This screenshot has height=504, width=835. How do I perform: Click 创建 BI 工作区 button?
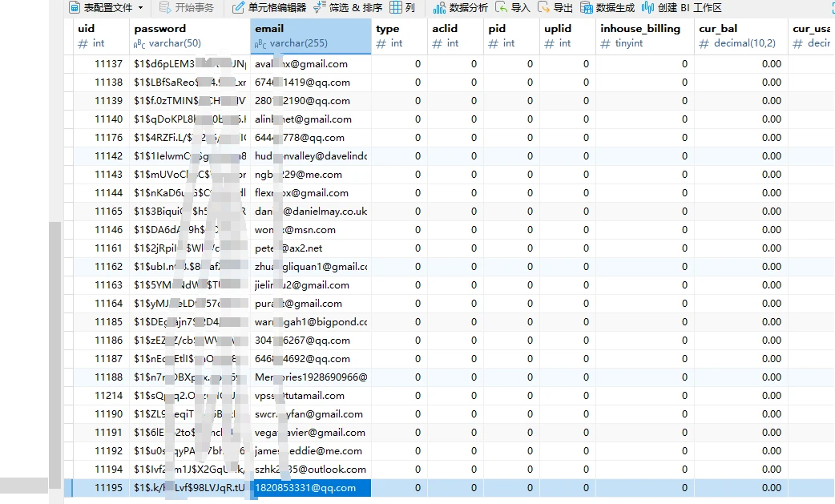click(647, 8)
